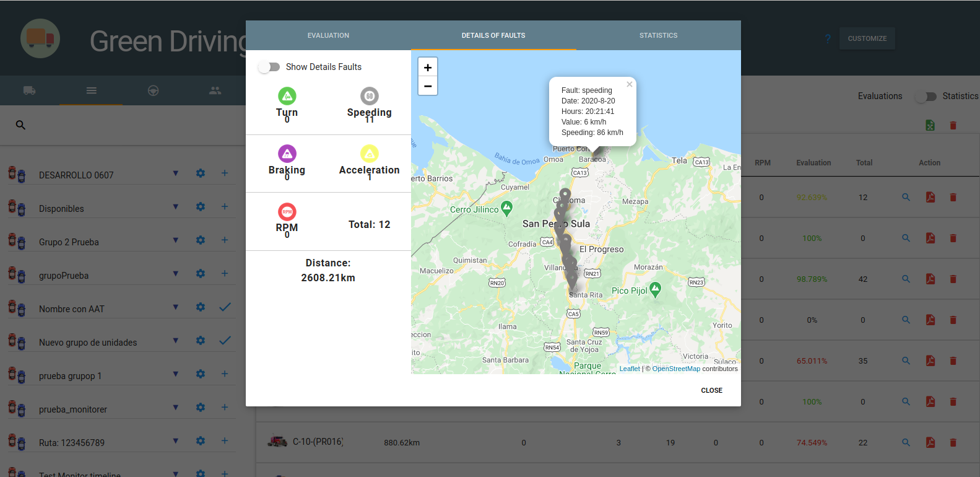Delete the 65.011% evaluation row

tap(953, 361)
